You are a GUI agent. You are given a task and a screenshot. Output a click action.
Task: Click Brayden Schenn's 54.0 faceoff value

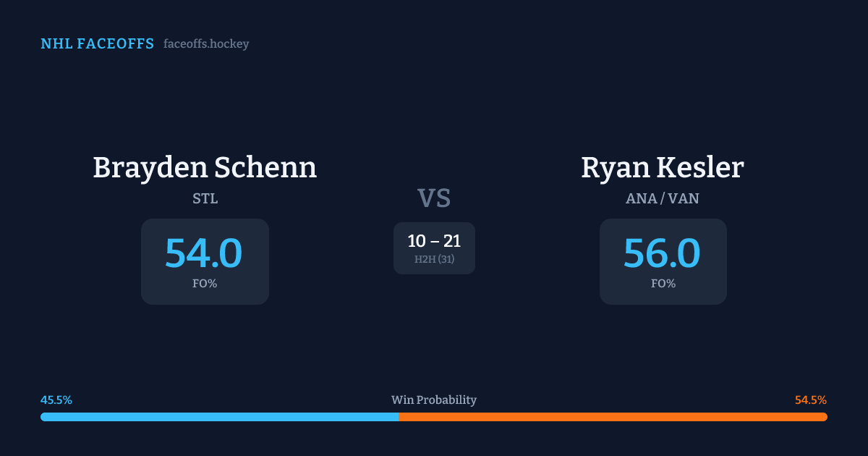pos(204,253)
